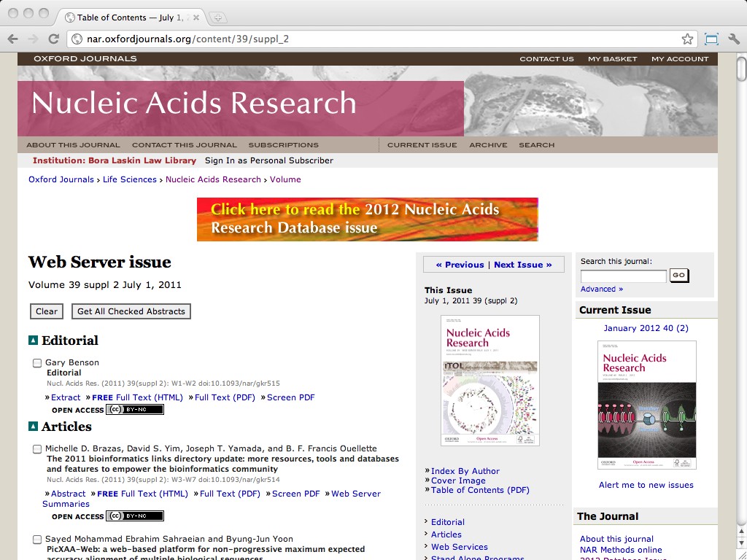Click the Current Issue cover thumbnail
Image resolution: width=747 pixels, height=560 pixels.
click(x=647, y=405)
